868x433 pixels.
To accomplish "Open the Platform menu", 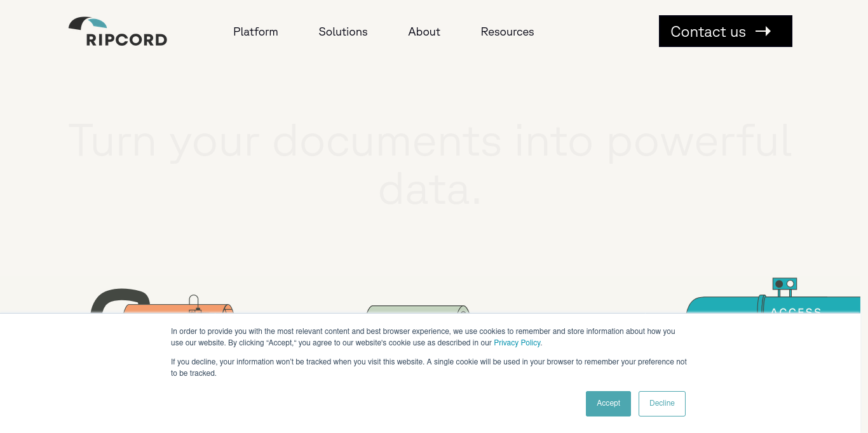I will (255, 32).
